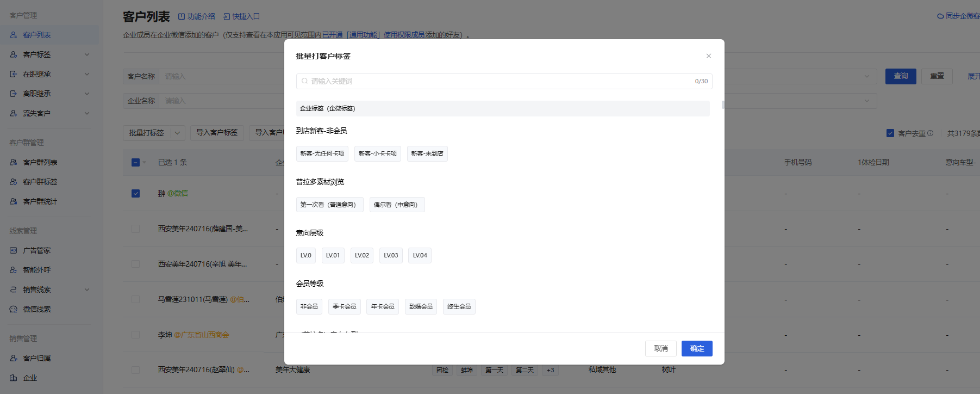Image resolution: width=980 pixels, height=394 pixels.
Task: Open the second-row filter dropdown arrow
Action: (x=867, y=101)
